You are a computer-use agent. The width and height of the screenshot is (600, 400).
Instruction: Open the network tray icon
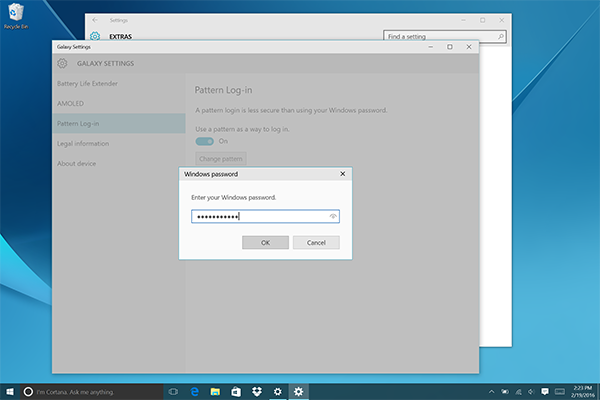coord(518,392)
